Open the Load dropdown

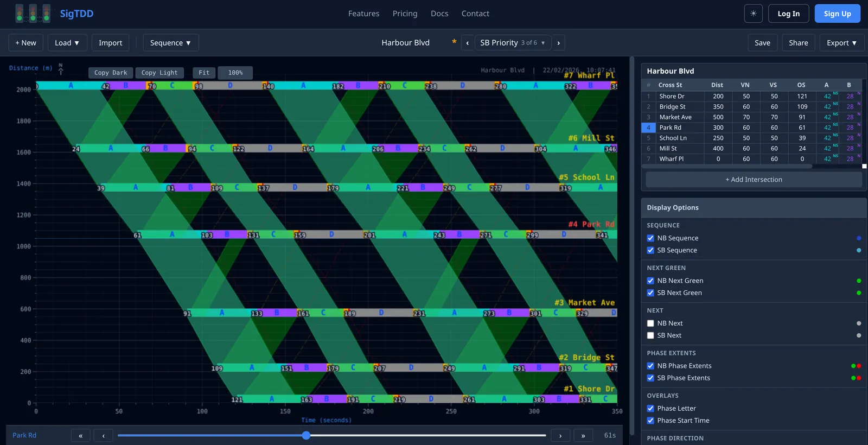point(67,43)
